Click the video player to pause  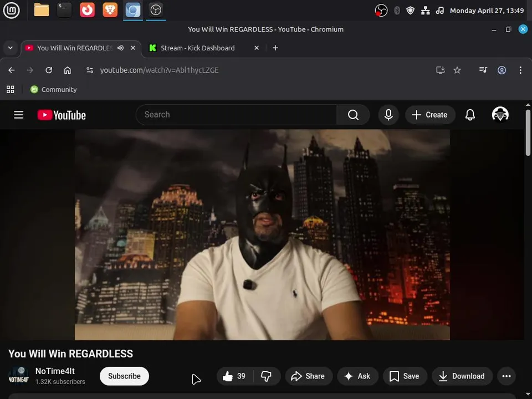tap(262, 235)
